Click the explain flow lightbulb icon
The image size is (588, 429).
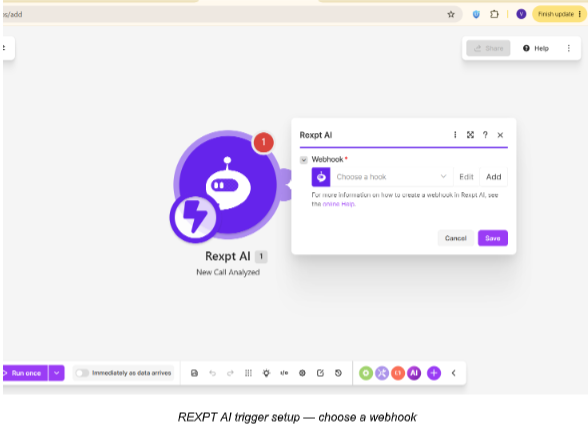click(x=266, y=373)
